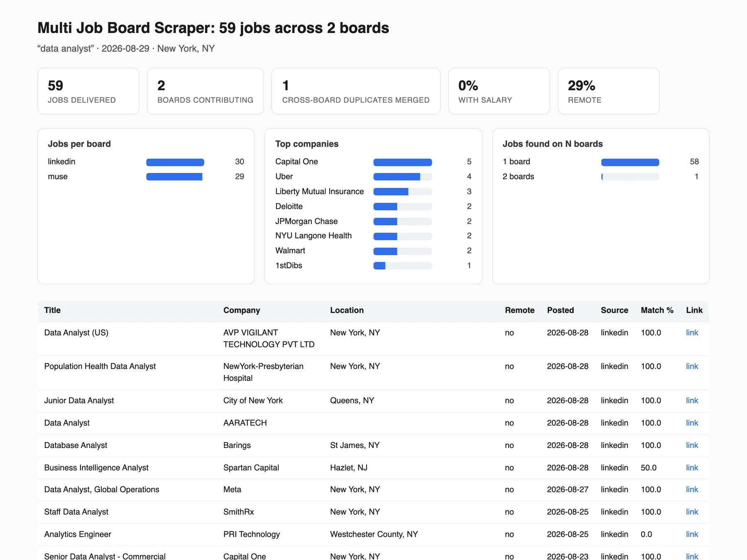This screenshot has height=560, width=747.
Task: Click the Deloitte company label
Action: (289, 206)
